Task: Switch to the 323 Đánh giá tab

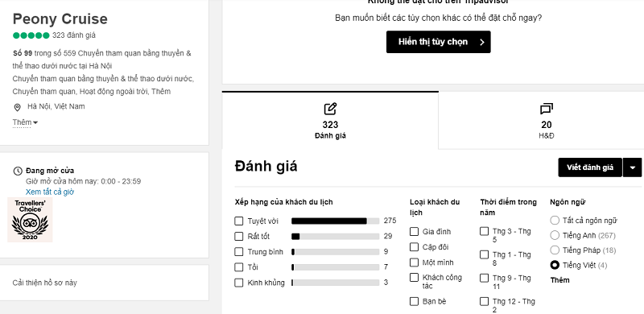Action: (330, 121)
